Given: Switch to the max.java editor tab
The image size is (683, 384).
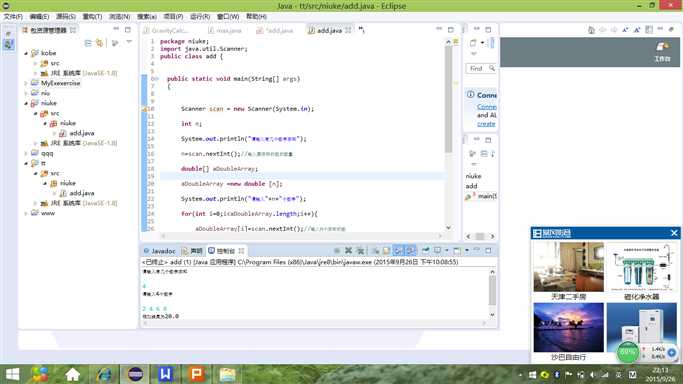Looking at the screenshot, I should point(225,30).
